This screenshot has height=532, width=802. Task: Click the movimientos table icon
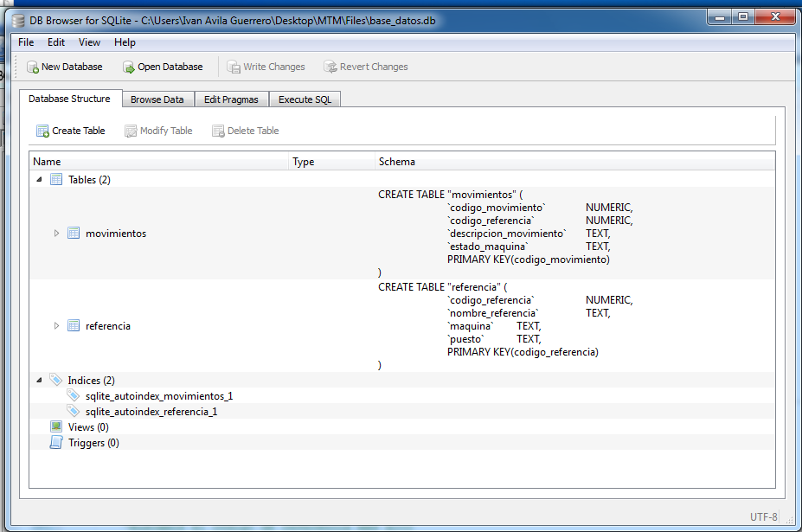pyautogui.click(x=73, y=234)
